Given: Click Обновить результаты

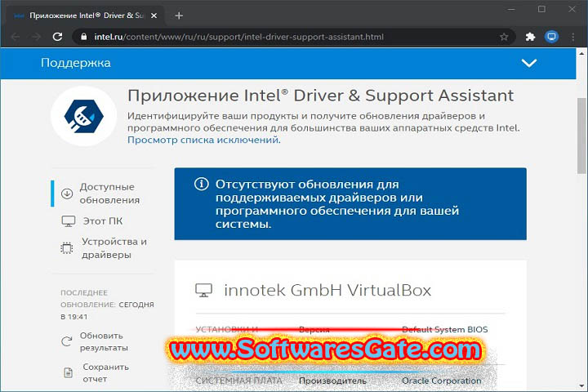Looking at the screenshot, I should click(104, 341).
